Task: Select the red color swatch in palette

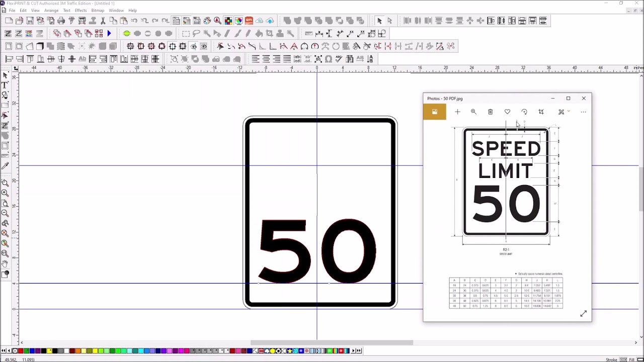Action: point(21,350)
